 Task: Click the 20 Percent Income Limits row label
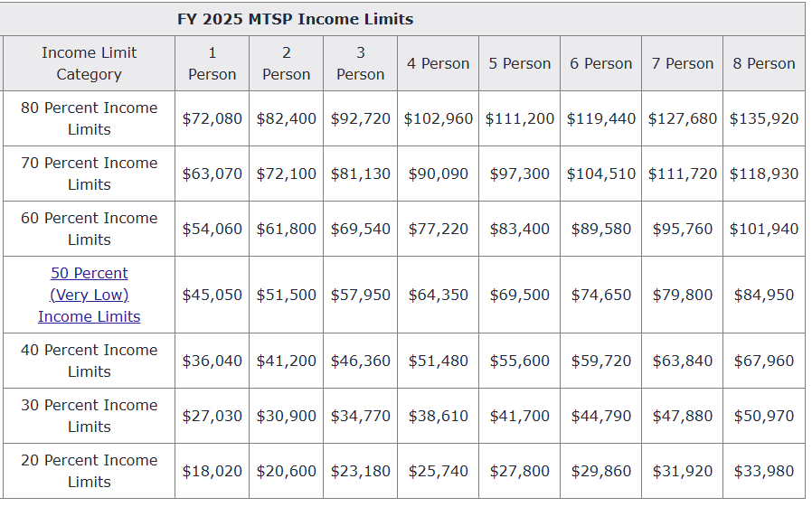[89, 471]
